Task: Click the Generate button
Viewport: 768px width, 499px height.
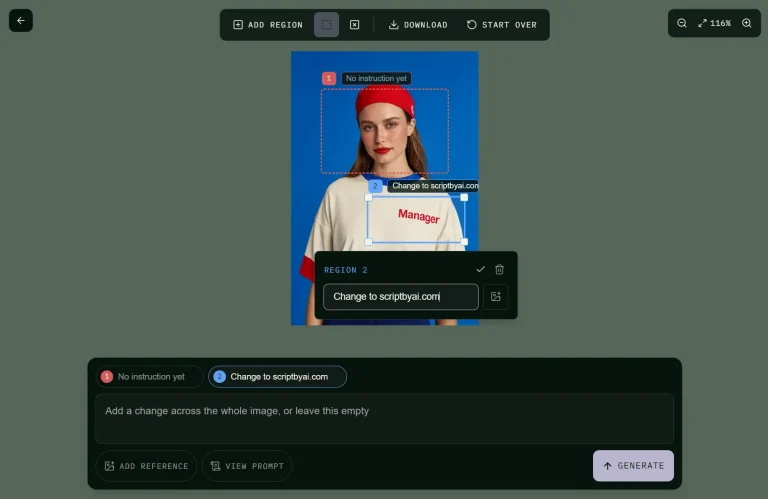Action: [x=633, y=466]
